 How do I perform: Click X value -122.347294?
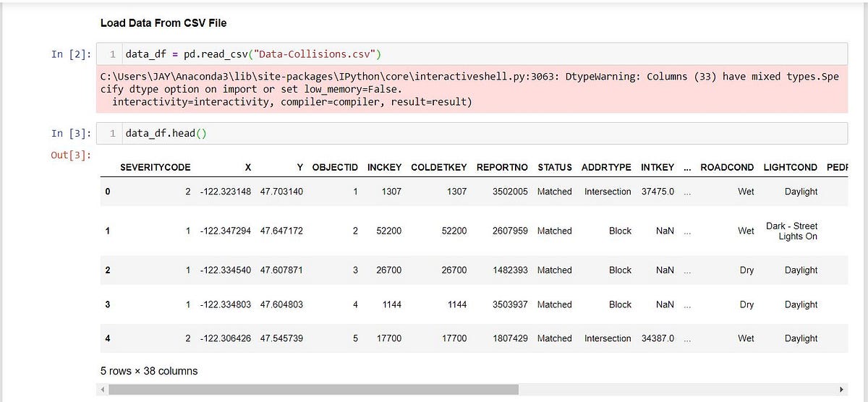(226, 231)
